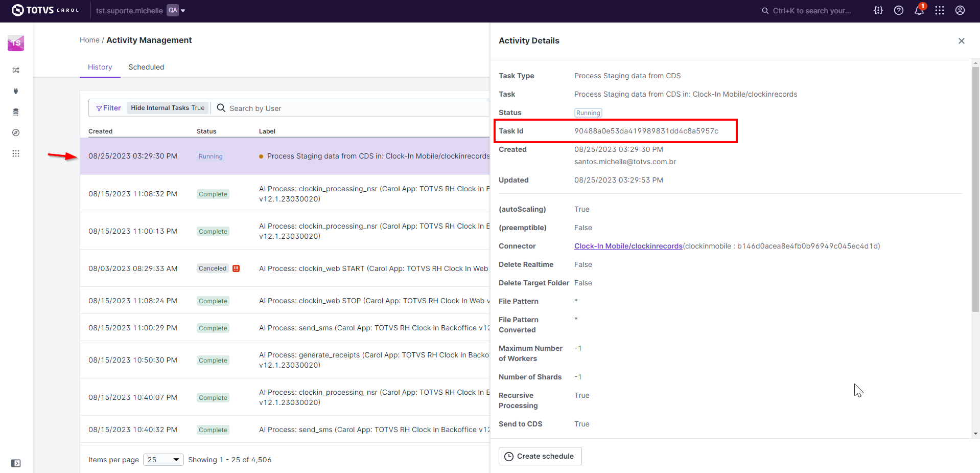Image resolution: width=980 pixels, height=473 pixels.
Task: Click the santos.michelle@totvs.com.br email
Action: [x=625, y=162]
